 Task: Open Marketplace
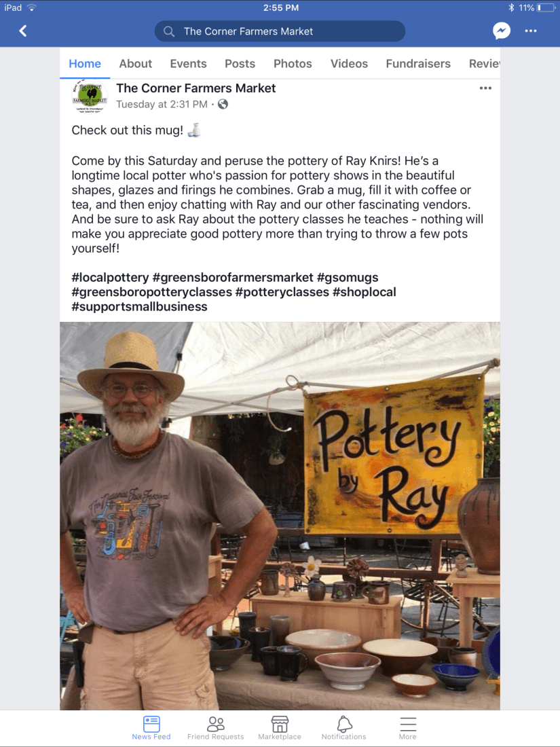point(280,728)
